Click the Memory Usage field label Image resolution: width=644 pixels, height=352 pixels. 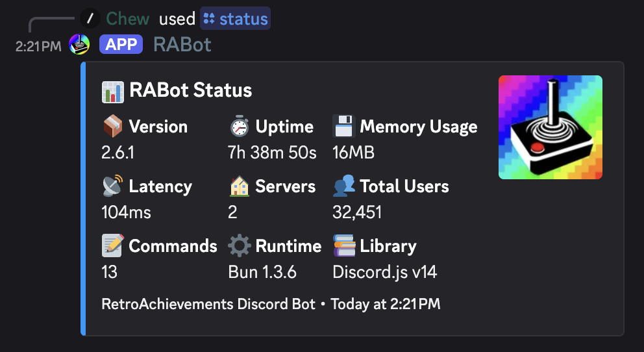point(419,127)
